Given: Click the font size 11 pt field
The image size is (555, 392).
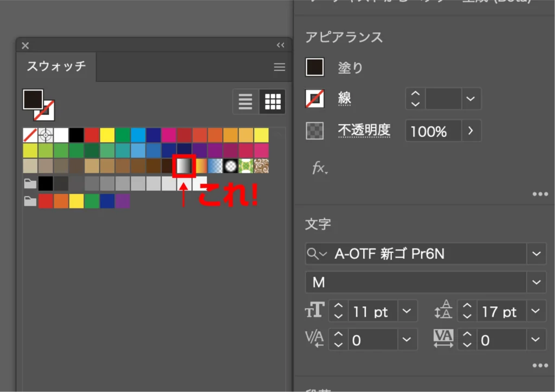Looking at the screenshot, I should [371, 312].
